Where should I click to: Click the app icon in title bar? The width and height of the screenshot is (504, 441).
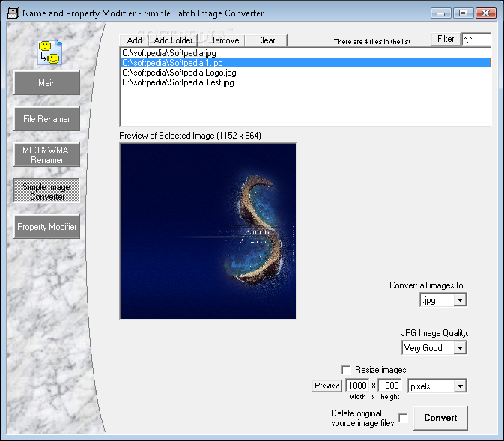(13, 13)
